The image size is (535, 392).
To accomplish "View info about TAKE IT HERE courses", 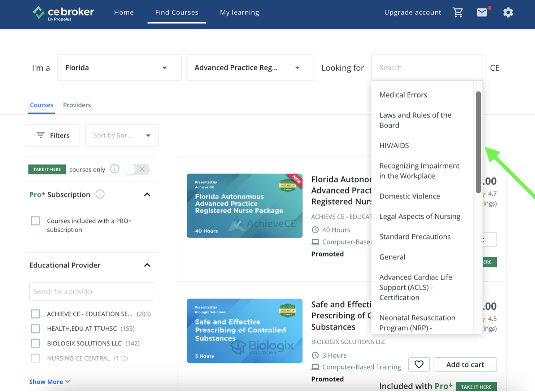I will tap(114, 169).
